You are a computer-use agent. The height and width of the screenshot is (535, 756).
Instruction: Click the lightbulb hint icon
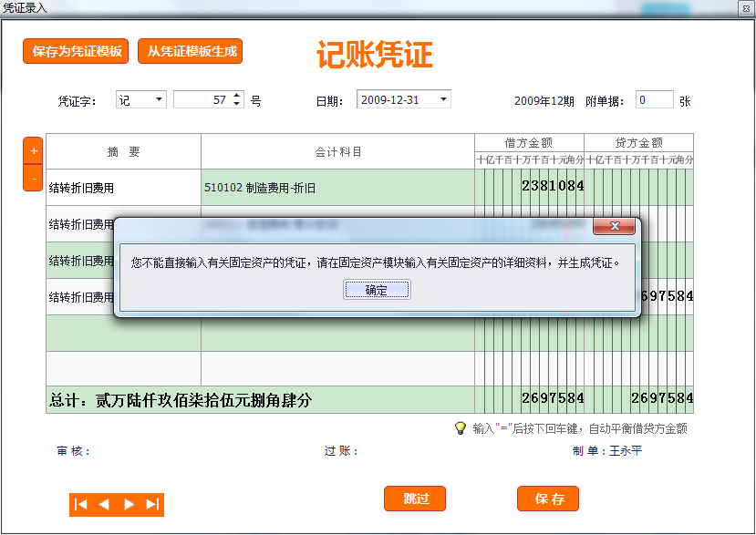coord(461,427)
